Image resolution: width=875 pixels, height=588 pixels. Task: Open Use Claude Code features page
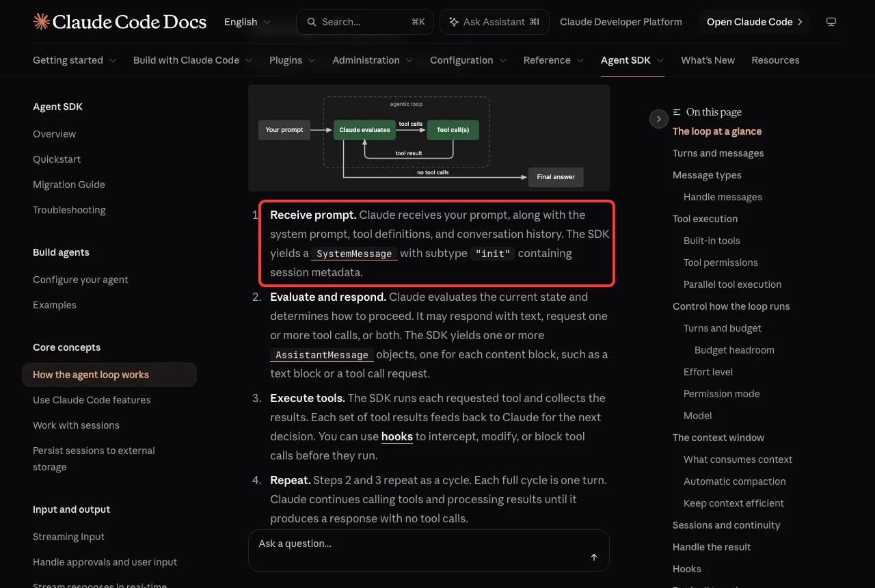point(92,400)
